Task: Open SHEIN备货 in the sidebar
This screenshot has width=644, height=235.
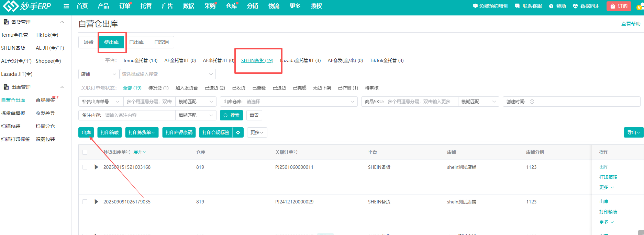Action: pyautogui.click(x=13, y=48)
